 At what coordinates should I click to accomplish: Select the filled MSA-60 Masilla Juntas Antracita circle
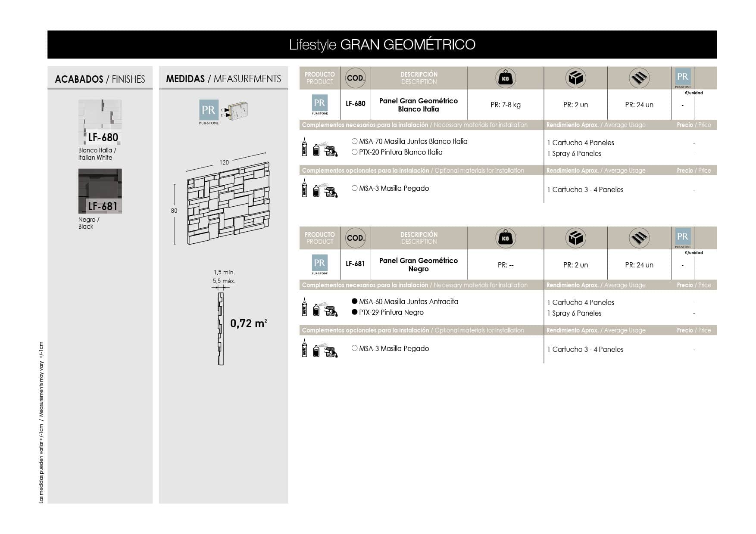coord(354,301)
